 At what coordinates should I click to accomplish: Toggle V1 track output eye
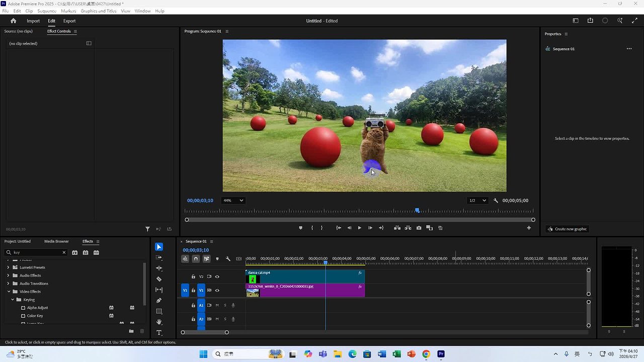(217, 290)
